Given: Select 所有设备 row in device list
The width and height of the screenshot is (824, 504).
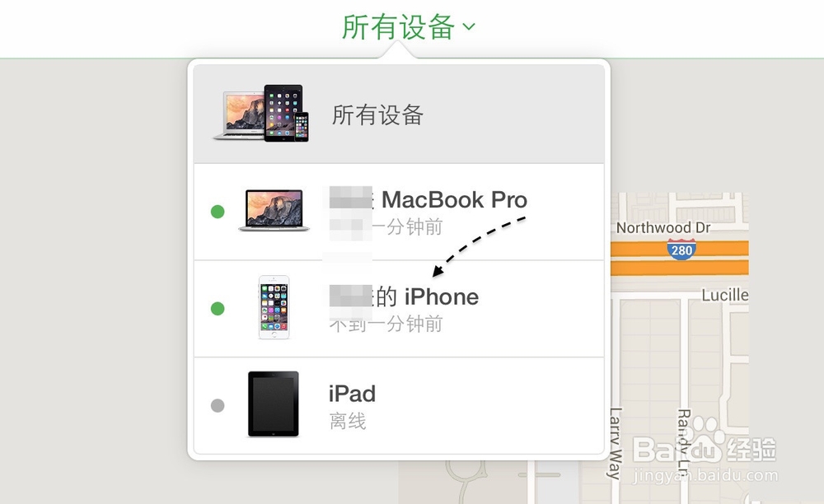Looking at the screenshot, I should coord(399,114).
